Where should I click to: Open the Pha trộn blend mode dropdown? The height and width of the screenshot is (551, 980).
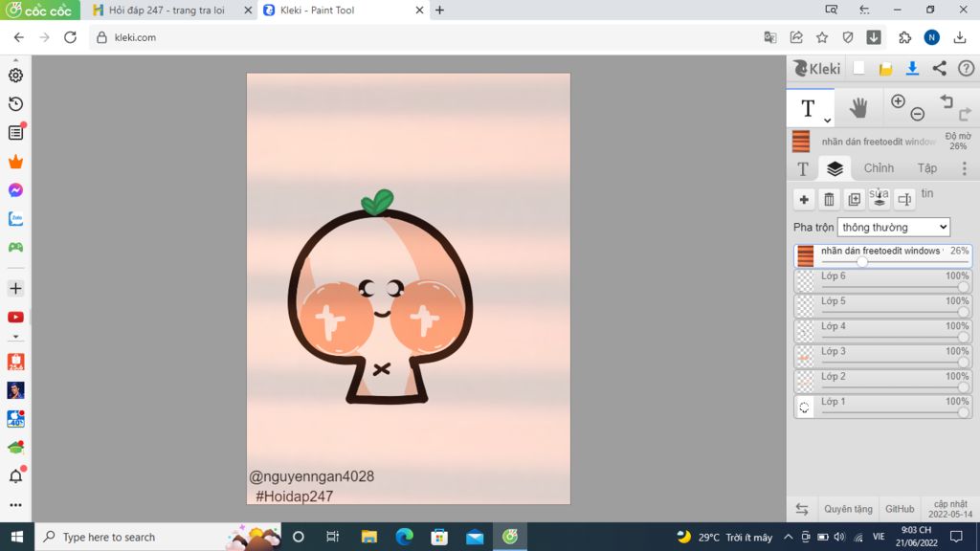pos(894,227)
